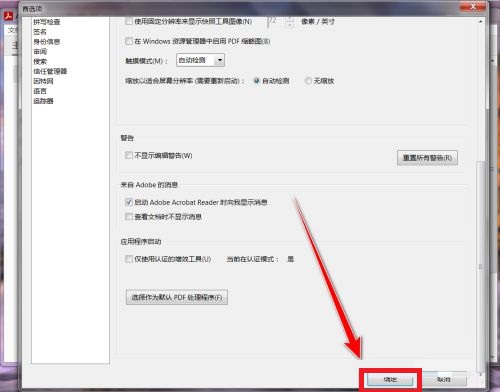Select 因特网 category in list
The height and width of the screenshot is (392, 500).
(x=43, y=81)
